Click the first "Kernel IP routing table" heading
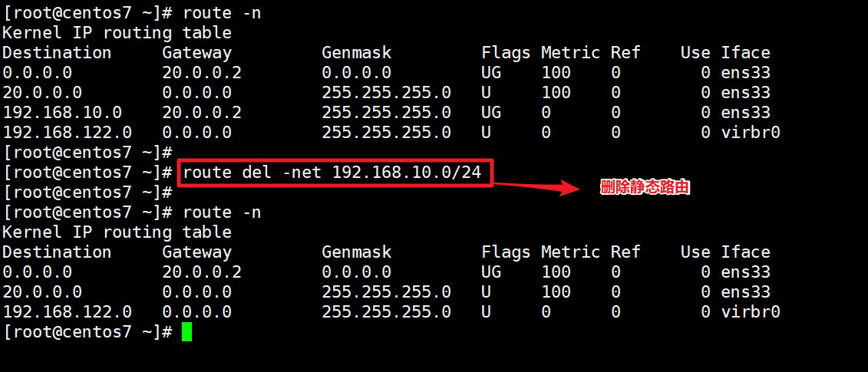868x372 pixels. click(x=117, y=33)
